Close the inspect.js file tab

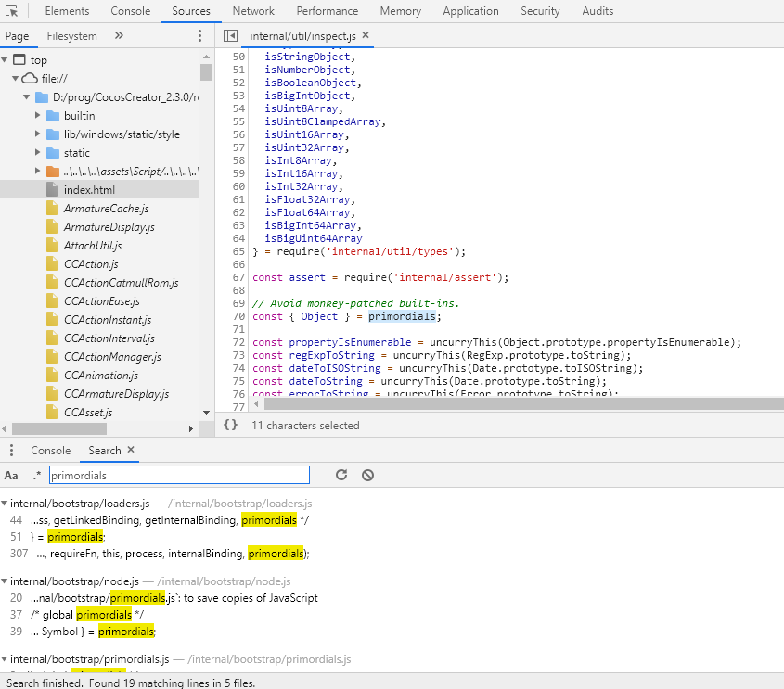tap(366, 35)
